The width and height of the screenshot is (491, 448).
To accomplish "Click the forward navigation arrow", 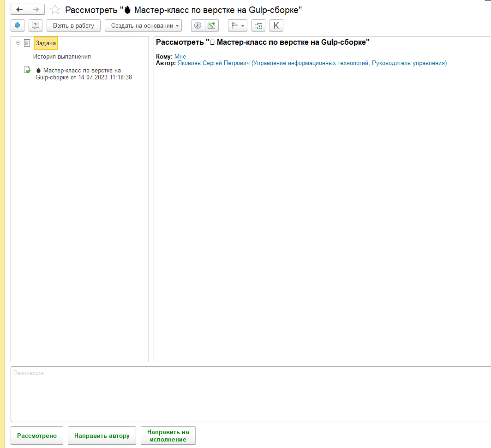I will (x=36, y=10).
